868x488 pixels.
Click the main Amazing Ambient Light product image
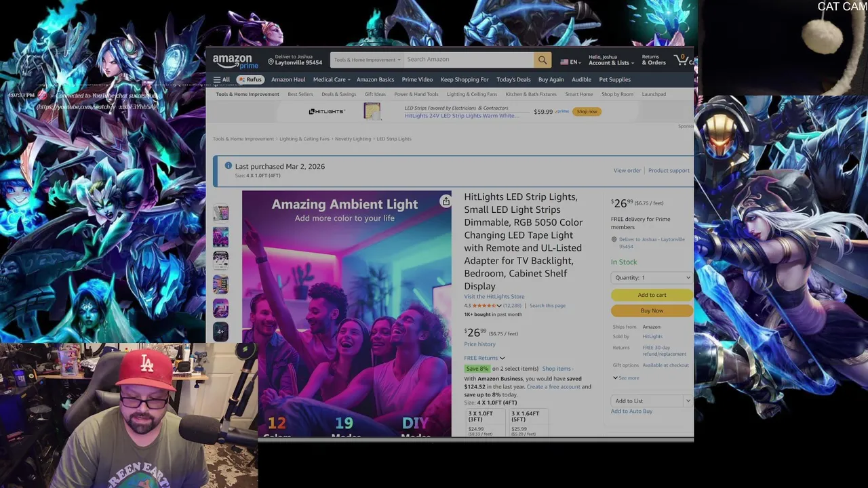(x=347, y=313)
